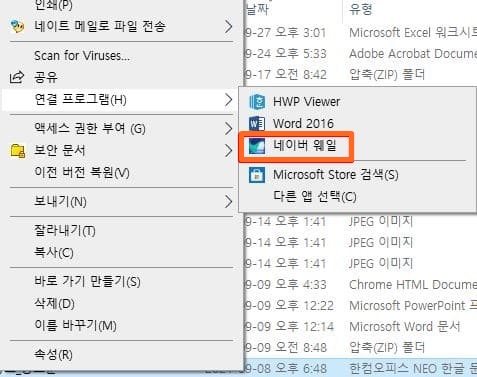Select the Microsoft Excel 워크시트 row type
Image resolution: width=477 pixels, height=377 pixels.
coord(413,33)
